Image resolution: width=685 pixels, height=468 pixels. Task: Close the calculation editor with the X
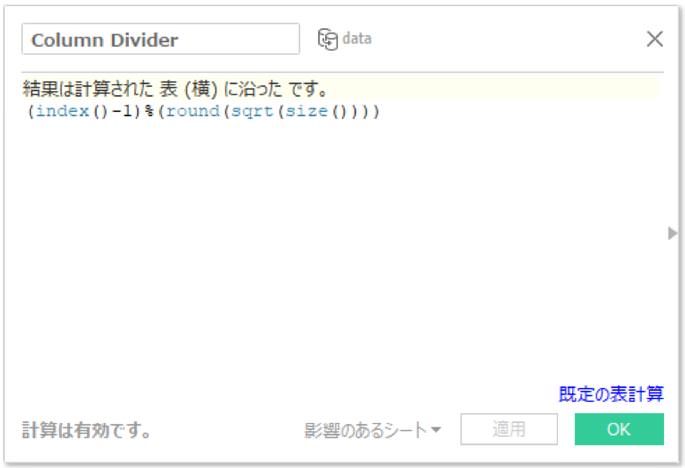655,39
